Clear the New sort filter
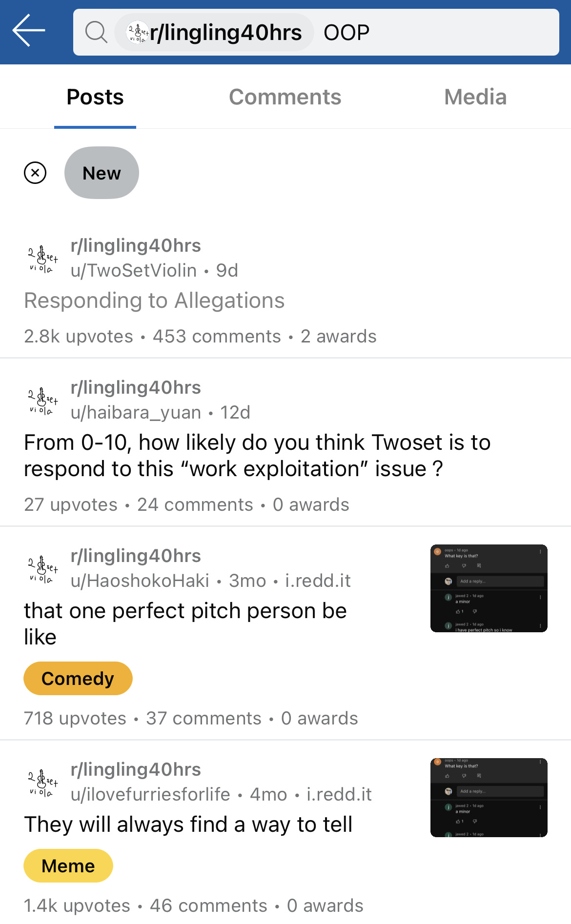 tap(35, 173)
